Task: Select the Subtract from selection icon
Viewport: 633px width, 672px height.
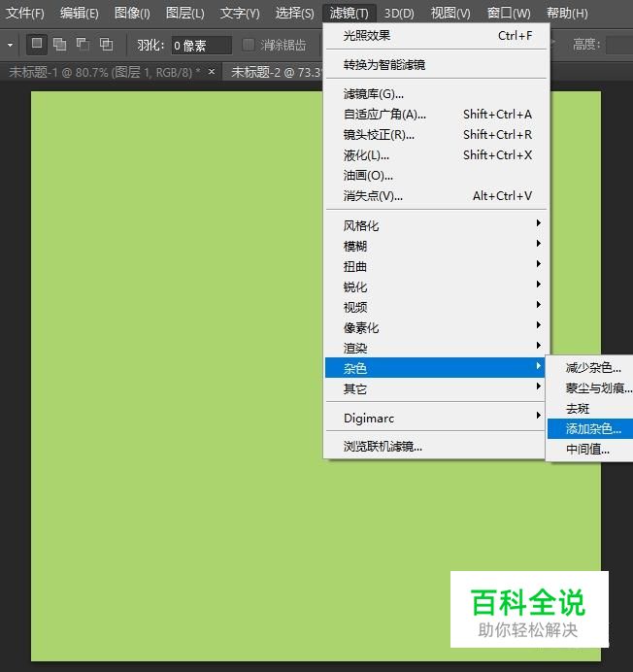Action: point(83,45)
